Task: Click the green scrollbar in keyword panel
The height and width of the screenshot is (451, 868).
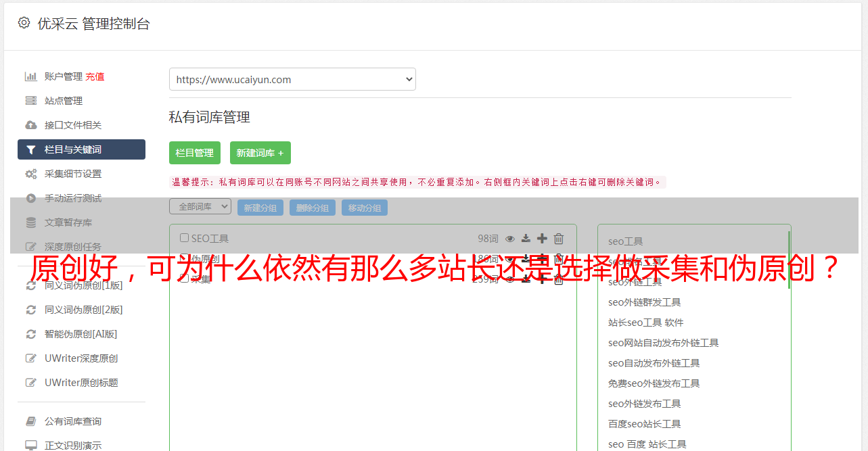Action: (x=789, y=260)
